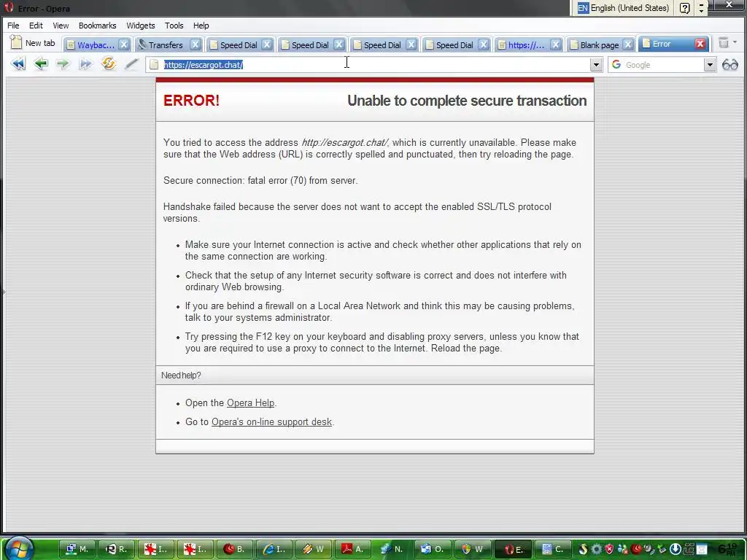Switch to the B. taskbar button
The height and width of the screenshot is (560, 747).
pyautogui.click(x=235, y=549)
